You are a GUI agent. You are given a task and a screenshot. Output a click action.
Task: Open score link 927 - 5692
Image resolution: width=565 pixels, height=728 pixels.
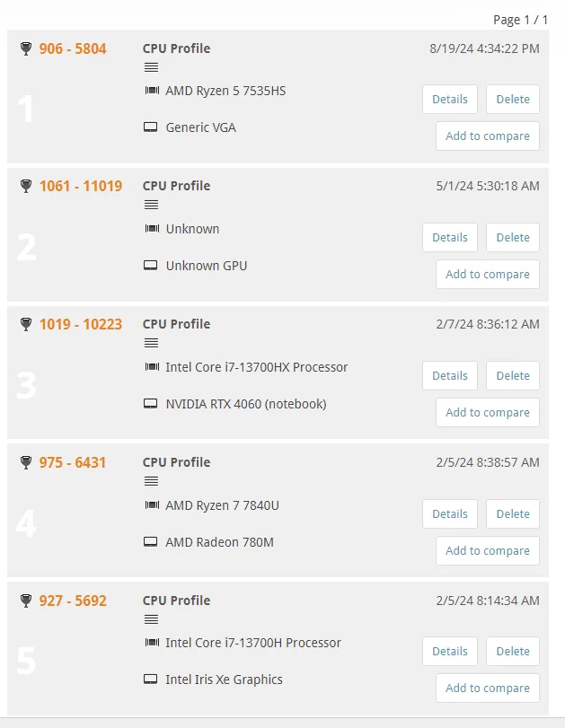(72, 601)
